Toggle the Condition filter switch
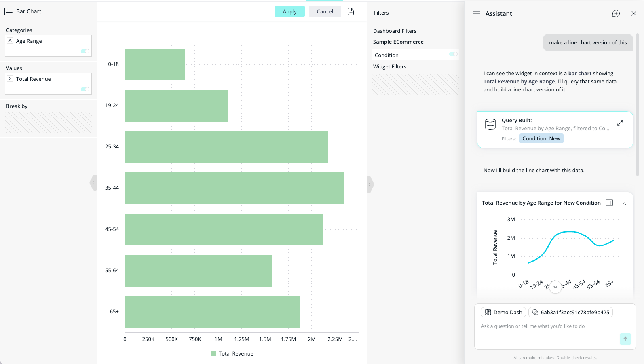 [453, 54]
